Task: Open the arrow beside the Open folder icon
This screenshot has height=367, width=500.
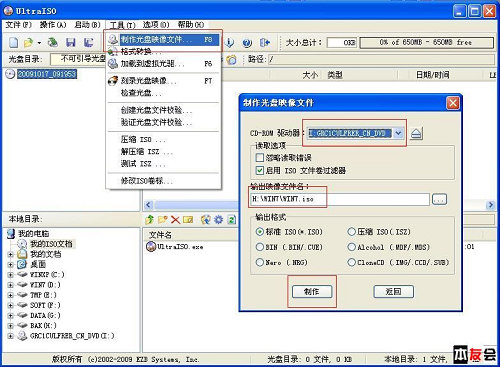Action: [x=39, y=43]
